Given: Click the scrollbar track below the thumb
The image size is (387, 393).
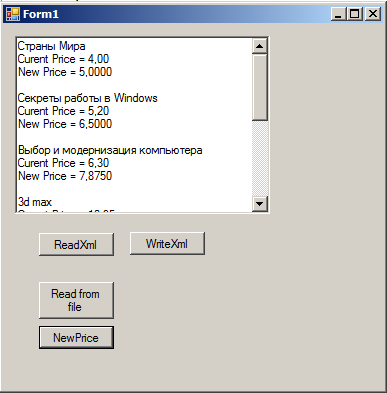Looking at the screenshot, I should [260, 158].
